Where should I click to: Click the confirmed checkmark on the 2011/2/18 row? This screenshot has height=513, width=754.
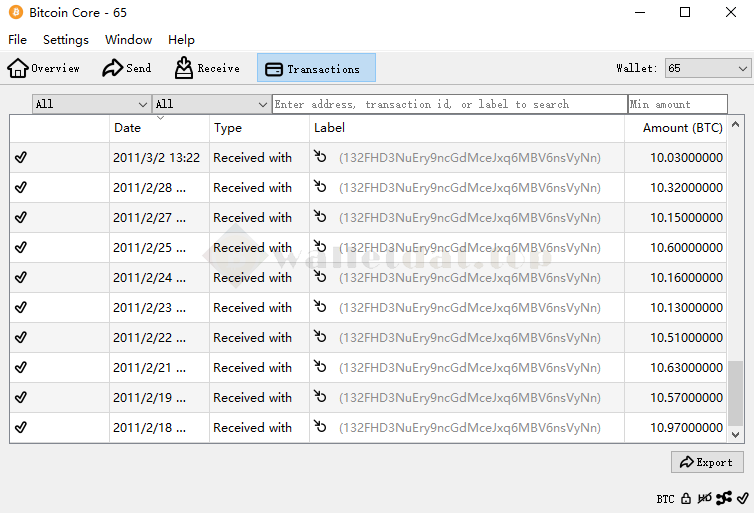pyautogui.click(x=21, y=428)
